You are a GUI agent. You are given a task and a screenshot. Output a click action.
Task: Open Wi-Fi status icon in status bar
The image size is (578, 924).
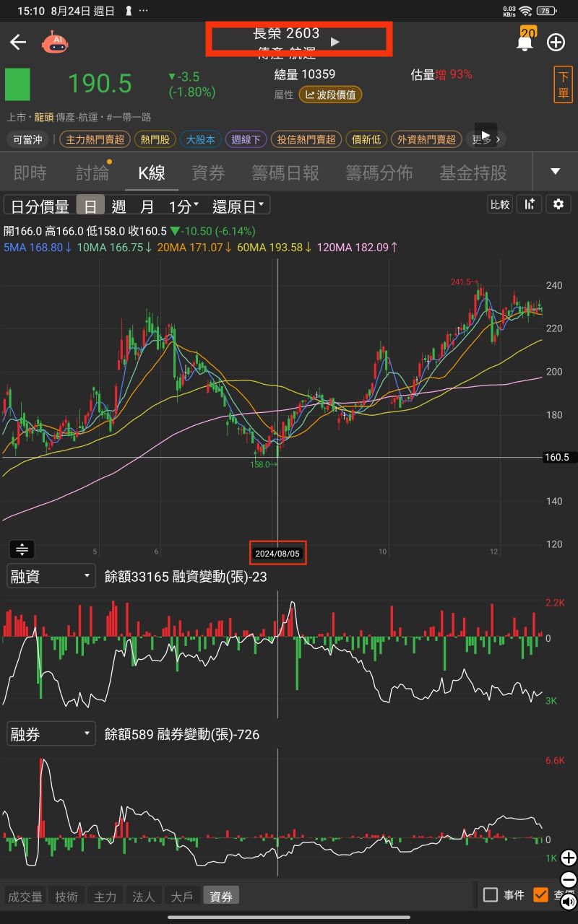525,11
